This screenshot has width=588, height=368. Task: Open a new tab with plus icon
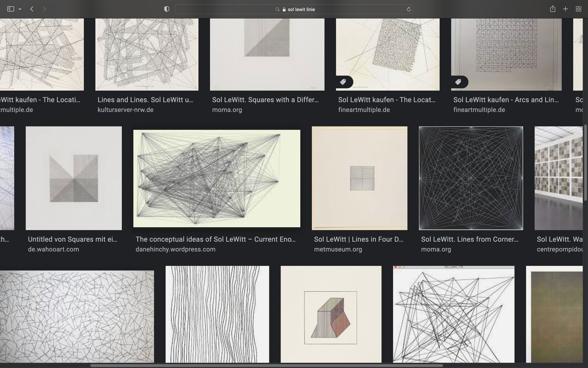(565, 9)
